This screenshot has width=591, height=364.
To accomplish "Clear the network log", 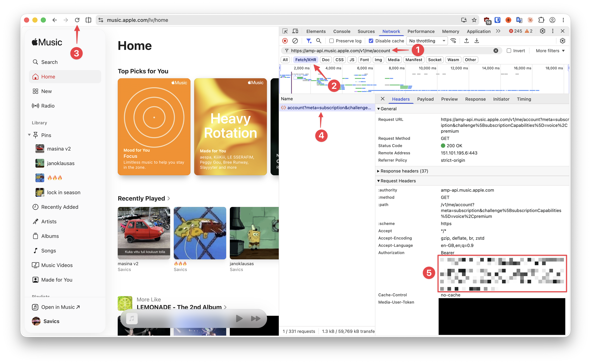I will [x=295, y=41].
